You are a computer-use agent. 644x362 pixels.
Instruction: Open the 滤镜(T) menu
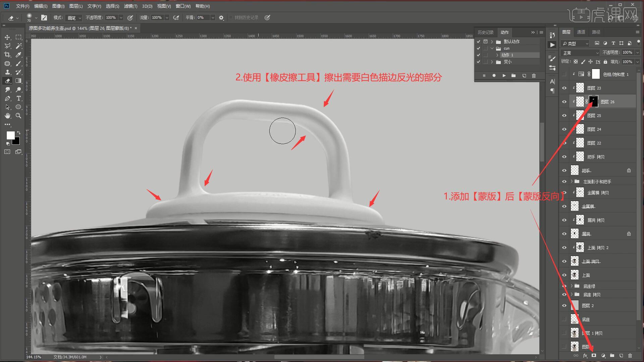tap(130, 6)
